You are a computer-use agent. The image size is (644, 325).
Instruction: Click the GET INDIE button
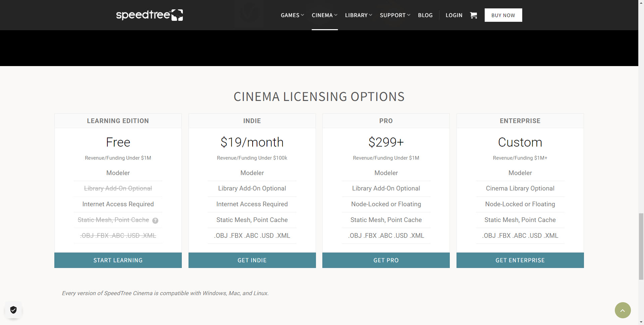pos(252,260)
